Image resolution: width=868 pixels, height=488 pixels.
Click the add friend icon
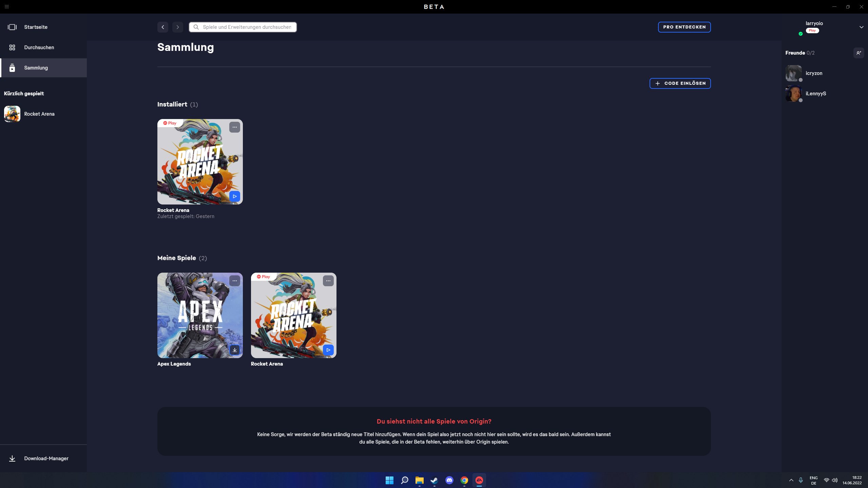pos(859,53)
